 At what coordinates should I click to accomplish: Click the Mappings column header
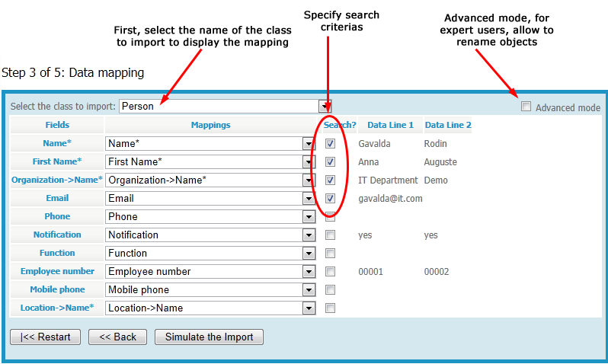tap(210, 125)
